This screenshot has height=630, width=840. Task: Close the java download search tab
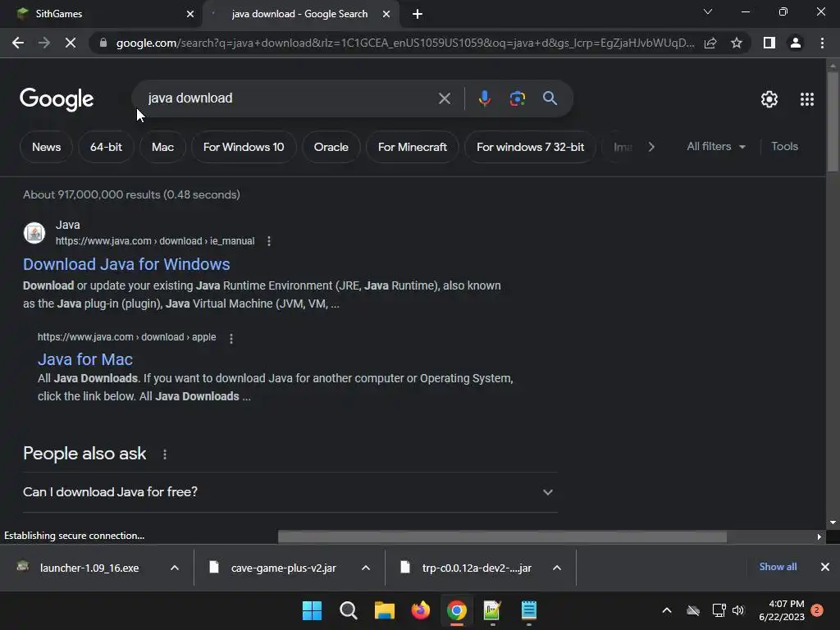[386, 14]
